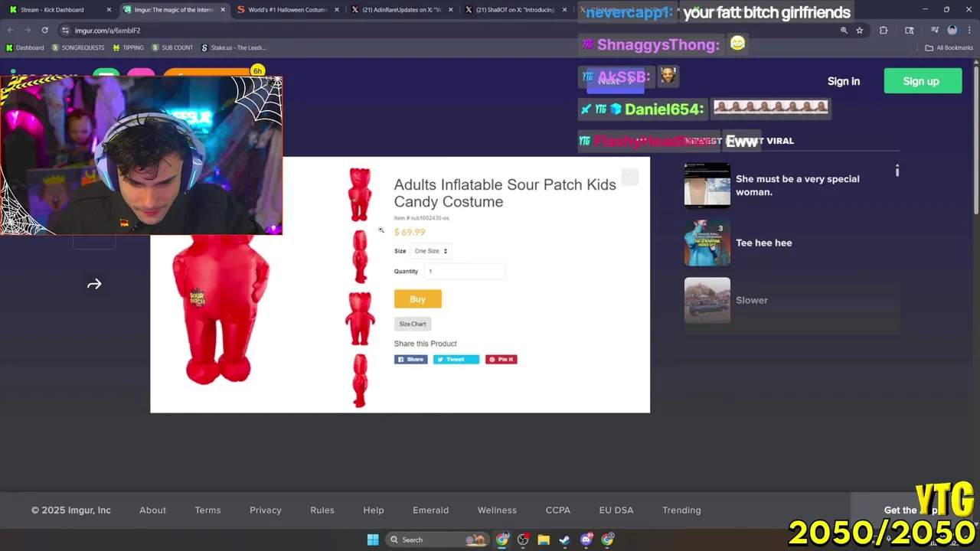980x551 pixels.
Task: Open the Dashboard Kick bookmark
Action: coord(24,47)
